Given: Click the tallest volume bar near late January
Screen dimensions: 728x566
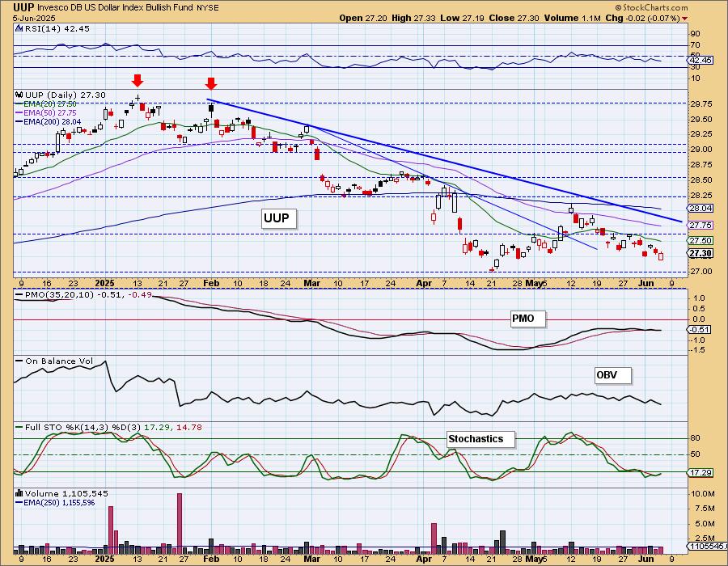Looking at the screenshot, I should click(180, 523).
